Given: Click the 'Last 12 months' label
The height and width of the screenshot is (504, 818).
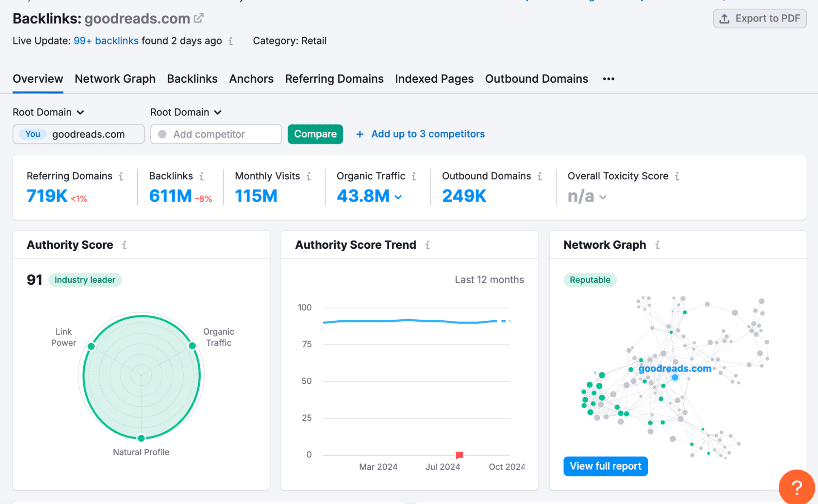Looking at the screenshot, I should tap(489, 280).
